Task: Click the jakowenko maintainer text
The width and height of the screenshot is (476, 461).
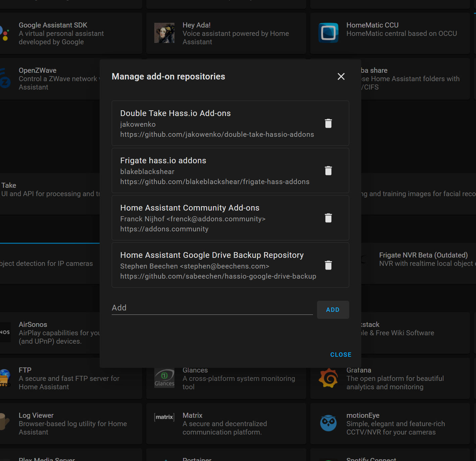Action: tap(138, 124)
